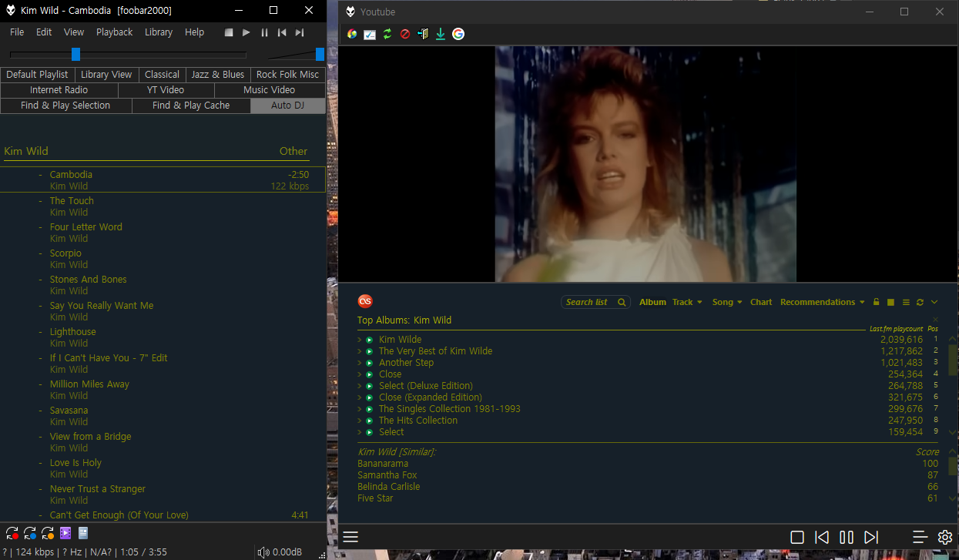Click the seek bar slider handle
Image resolution: width=959 pixels, height=560 pixels.
(x=75, y=54)
